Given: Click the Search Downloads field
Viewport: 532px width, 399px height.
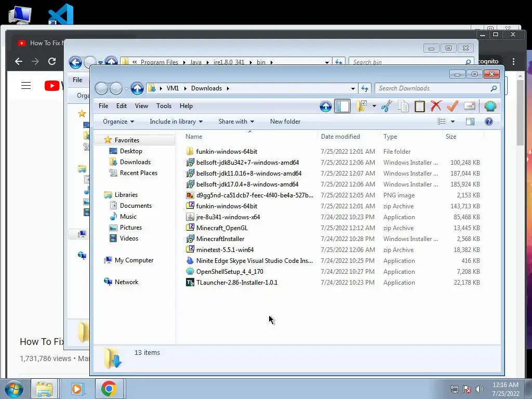Looking at the screenshot, I should [437, 88].
